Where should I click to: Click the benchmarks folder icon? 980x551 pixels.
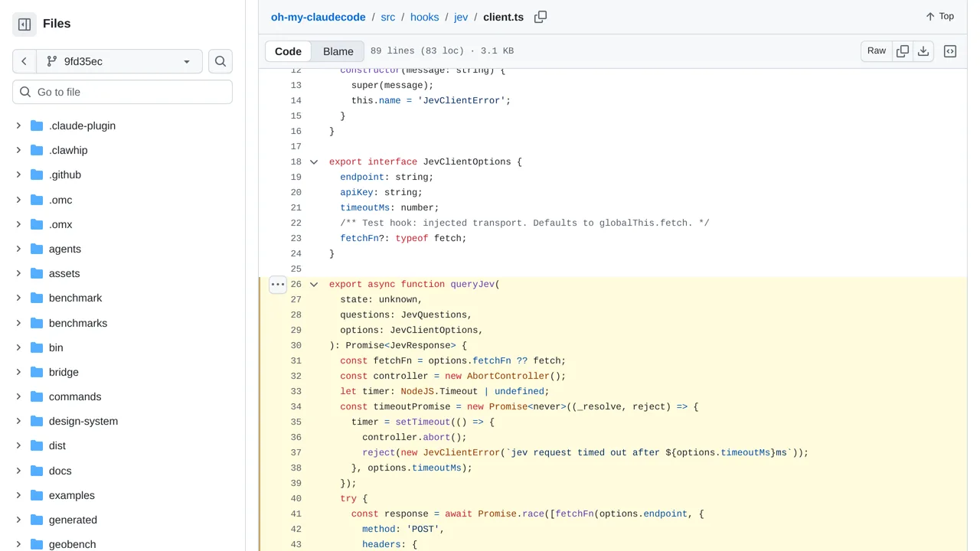pos(37,323)
